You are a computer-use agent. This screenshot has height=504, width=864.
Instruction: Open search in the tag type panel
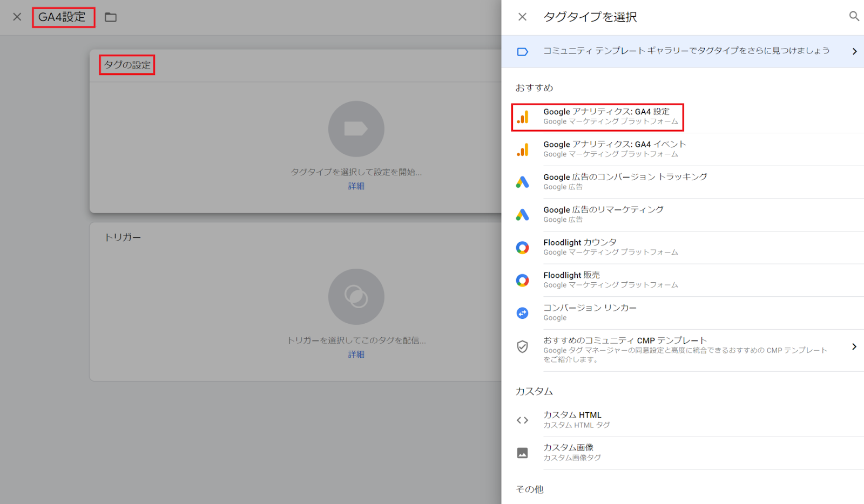(x=854, y=16)
